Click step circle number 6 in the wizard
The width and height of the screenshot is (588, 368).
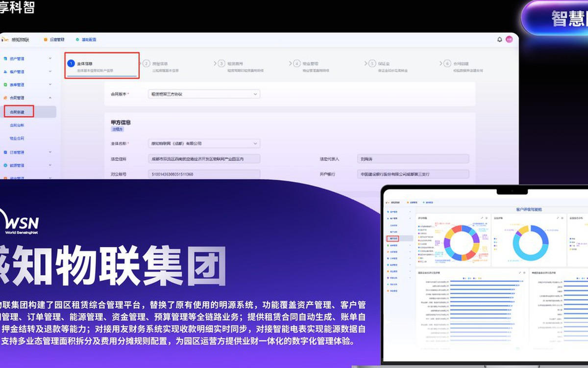[x=447, y=63]
